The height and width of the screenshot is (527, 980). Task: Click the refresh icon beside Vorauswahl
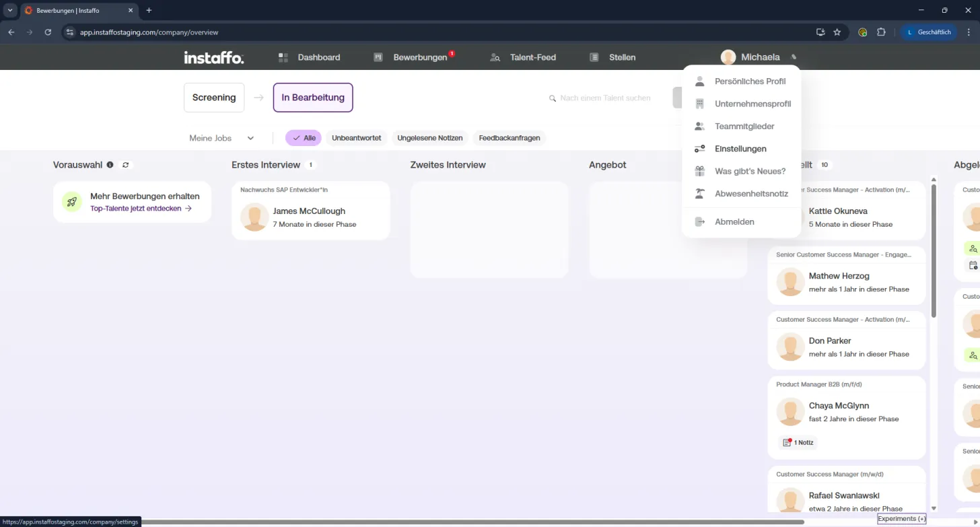(125, 165)
